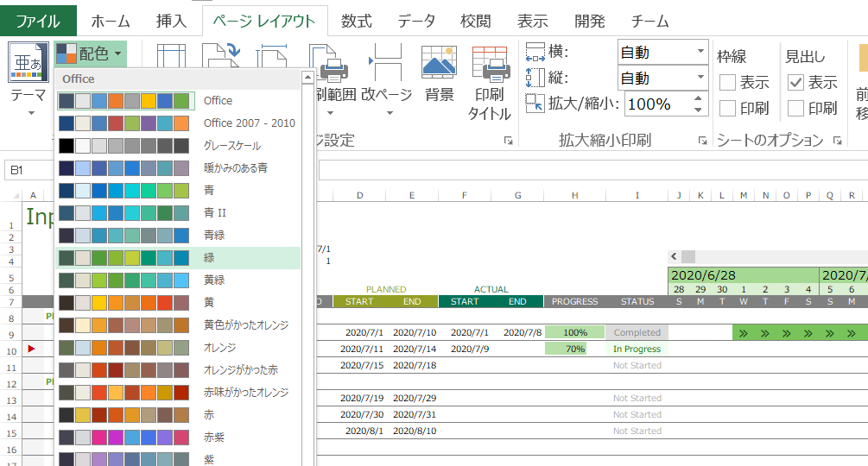Click the 縦 height scaling icon
The image size is (868, 466).
(x=535, y=78)
